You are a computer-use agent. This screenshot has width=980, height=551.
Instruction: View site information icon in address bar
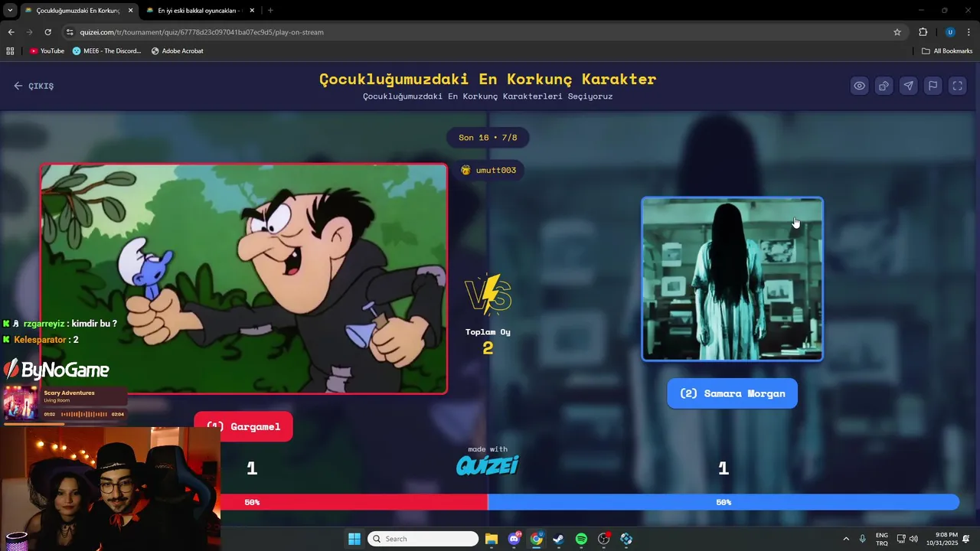70,32
